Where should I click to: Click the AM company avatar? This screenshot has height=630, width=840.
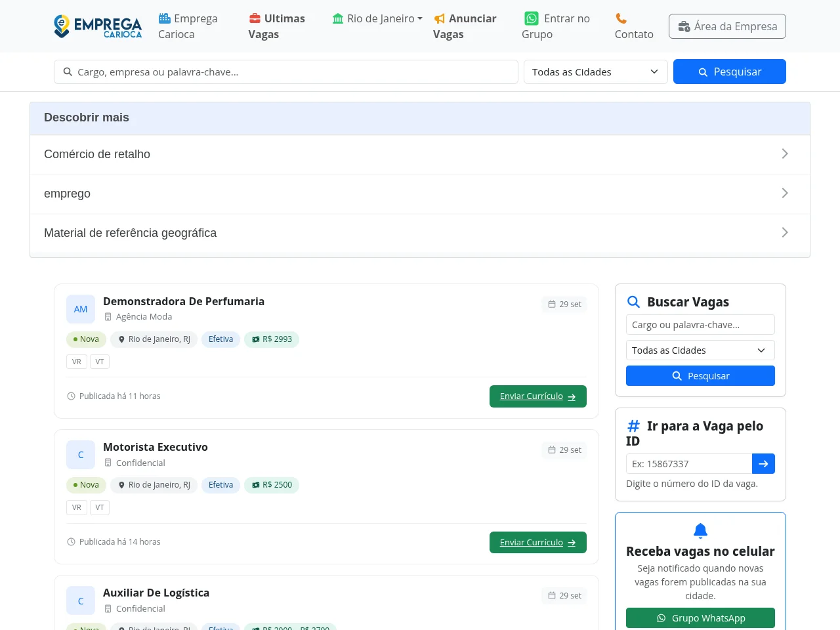pyautogui.click(x=81, y=309)
